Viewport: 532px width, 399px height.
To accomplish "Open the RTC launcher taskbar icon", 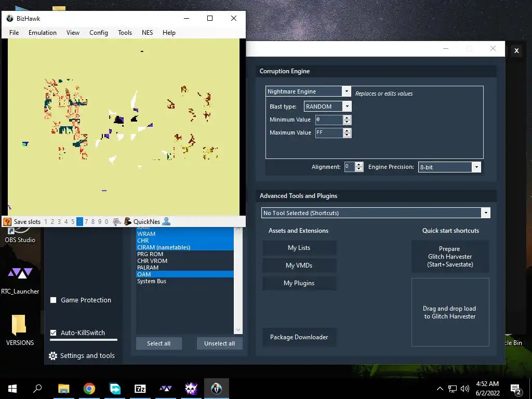I will pyautogui.click(x=166, y=389).
